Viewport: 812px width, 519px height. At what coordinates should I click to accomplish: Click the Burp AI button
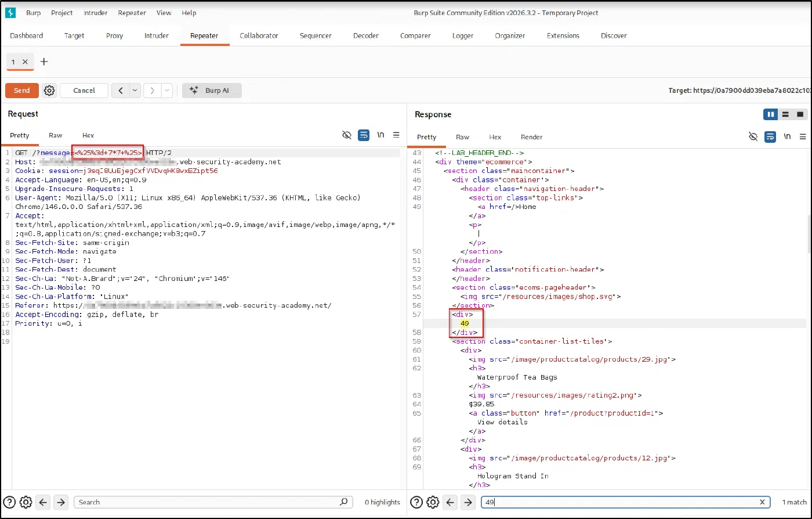[212, 91]
